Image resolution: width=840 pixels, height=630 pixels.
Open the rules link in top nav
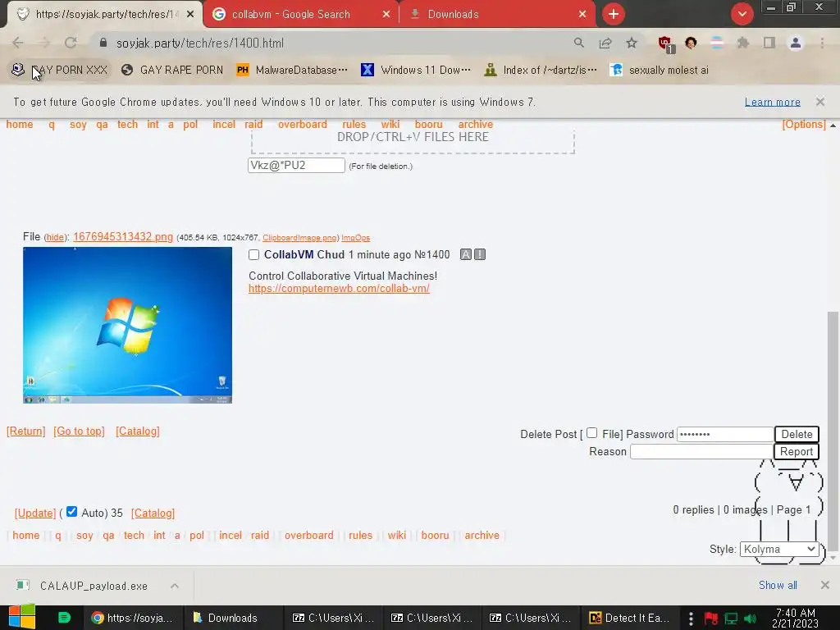tap(354, 125)
